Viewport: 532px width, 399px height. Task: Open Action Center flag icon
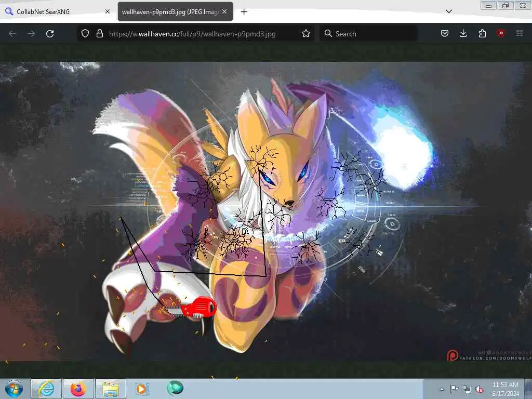[454, 389]
